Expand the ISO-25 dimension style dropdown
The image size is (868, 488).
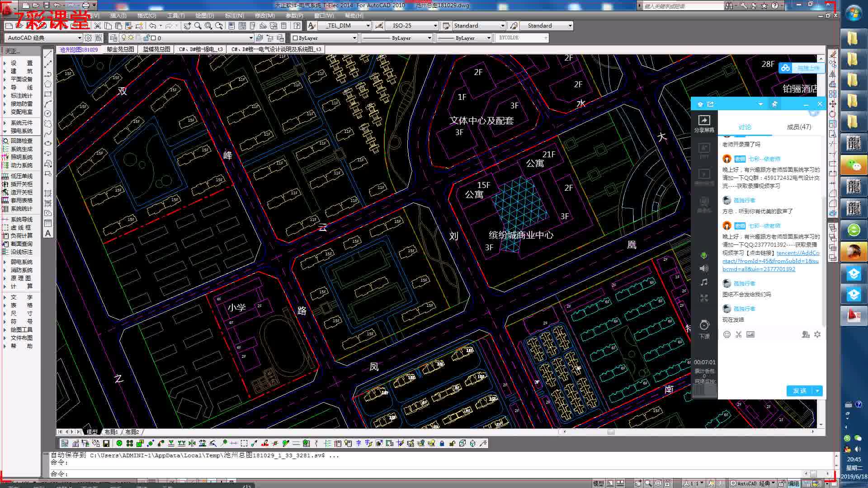pos(435,26)
